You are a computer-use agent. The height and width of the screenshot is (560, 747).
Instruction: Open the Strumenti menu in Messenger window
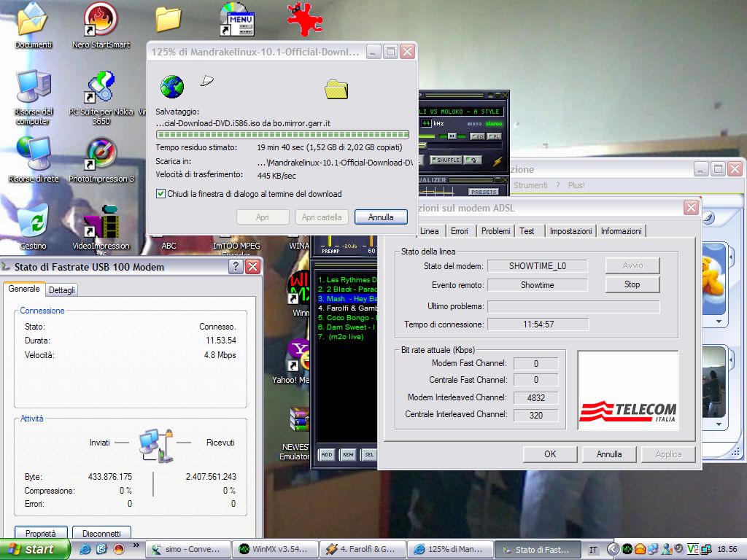(x=530, y=185)
